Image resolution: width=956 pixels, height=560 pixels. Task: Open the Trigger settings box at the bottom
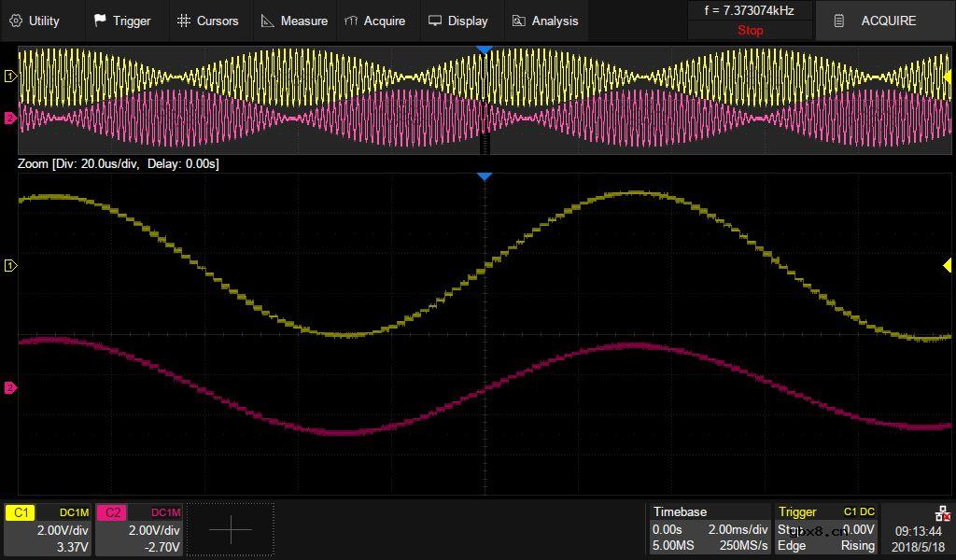826,529
